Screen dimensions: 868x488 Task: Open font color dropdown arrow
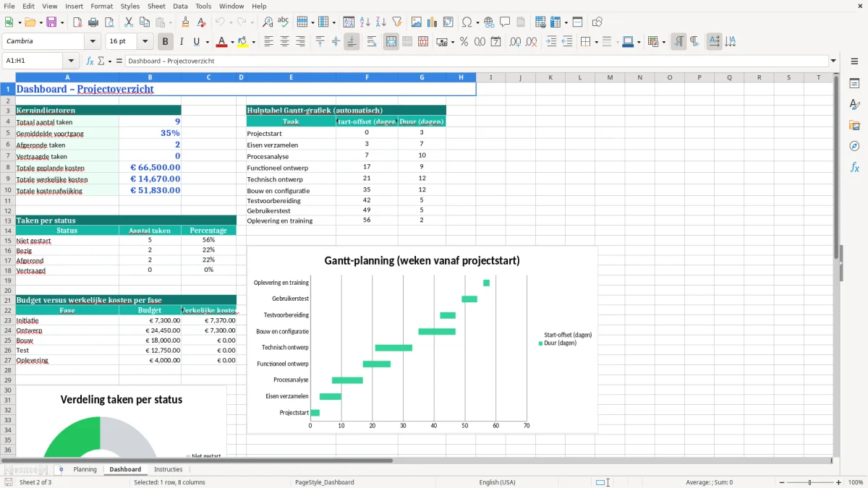point(232,42)
